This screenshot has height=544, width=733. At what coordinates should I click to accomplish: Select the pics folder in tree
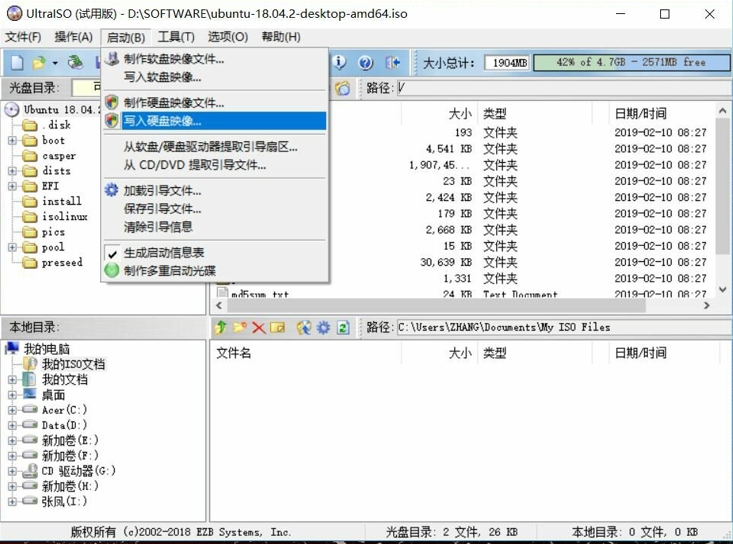point(53,232)
